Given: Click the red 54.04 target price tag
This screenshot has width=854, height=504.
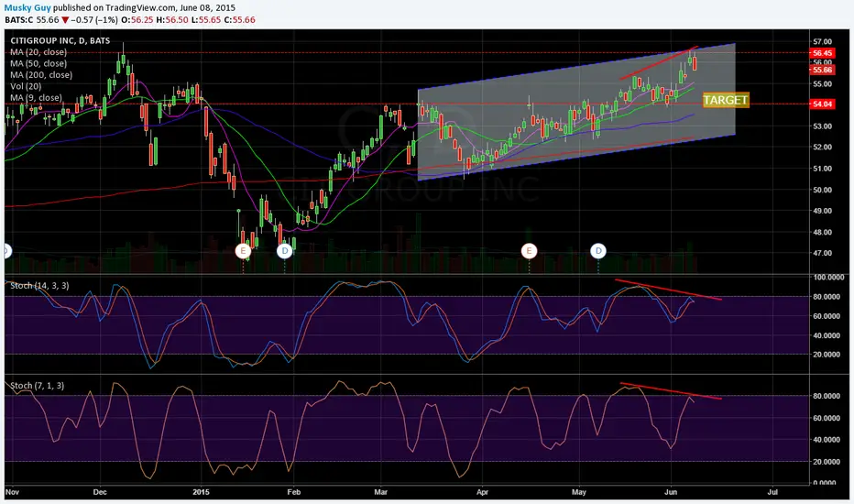Looking at the screenshot, I should (x=822, y=104).
